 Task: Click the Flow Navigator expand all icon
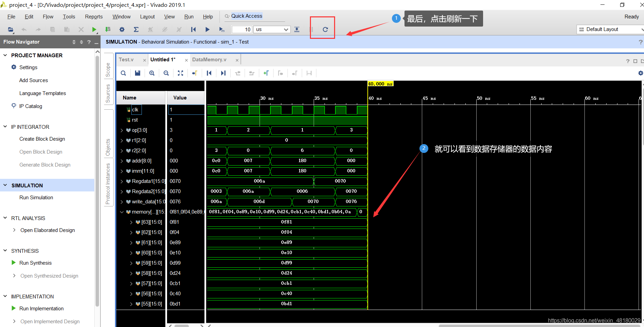(81, 42)
